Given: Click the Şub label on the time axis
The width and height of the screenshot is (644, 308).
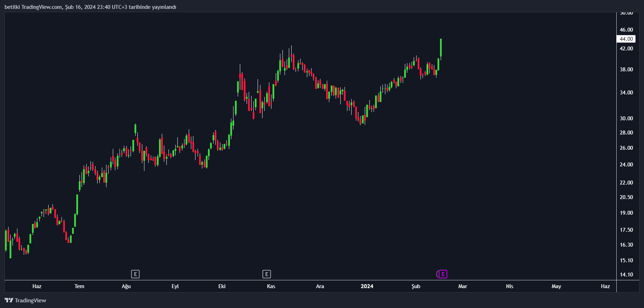Looking at the screenshot, I should [416, 286].
